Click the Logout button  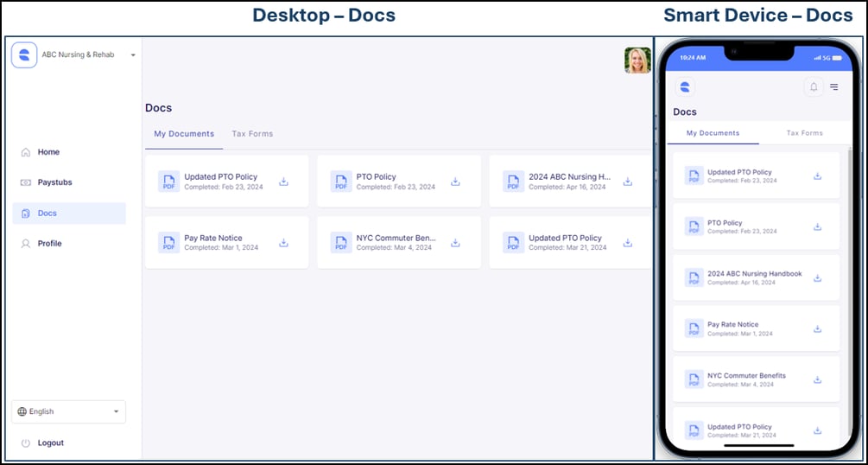coord(50,443)
